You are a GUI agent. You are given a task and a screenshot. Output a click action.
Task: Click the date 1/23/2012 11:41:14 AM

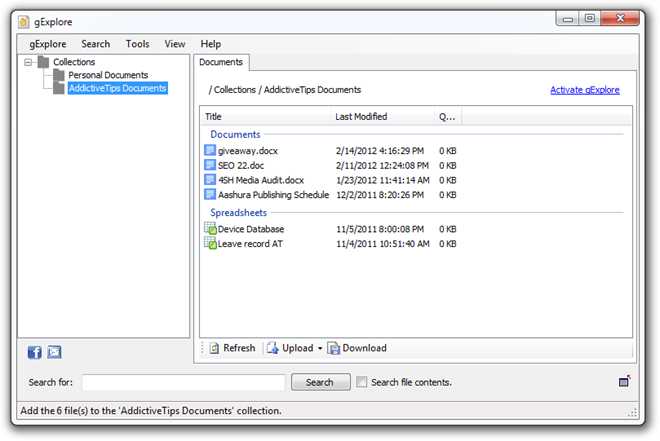point(383,180)
